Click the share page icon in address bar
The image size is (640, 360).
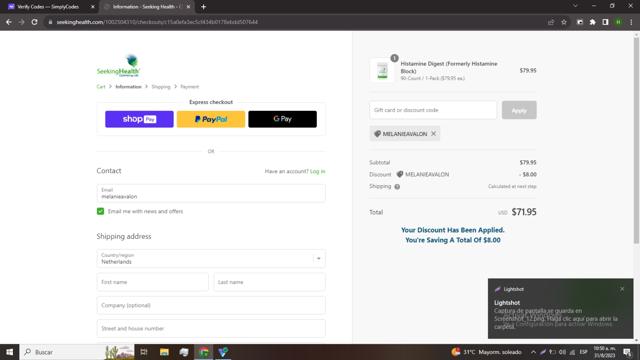coord(551,22)
